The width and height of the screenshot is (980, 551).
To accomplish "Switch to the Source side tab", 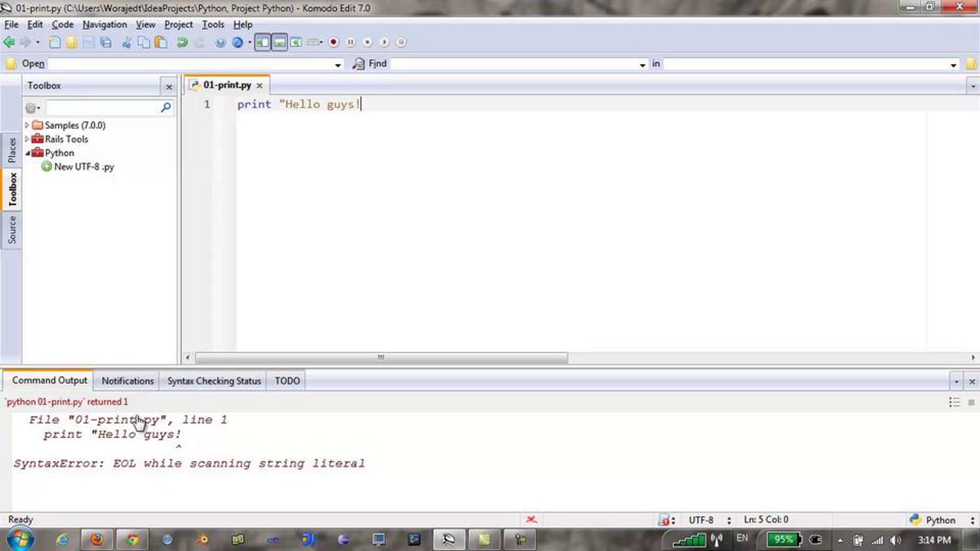I will point(12,230).
